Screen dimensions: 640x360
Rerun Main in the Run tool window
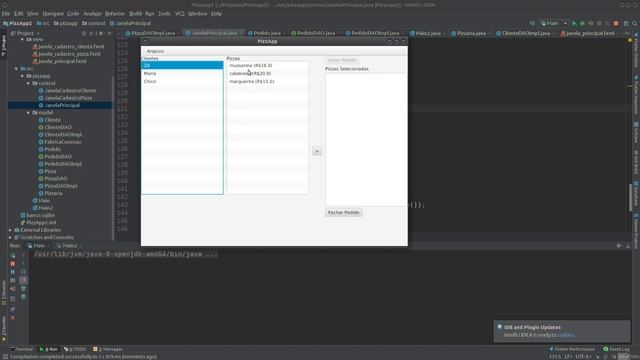(13, 256)
